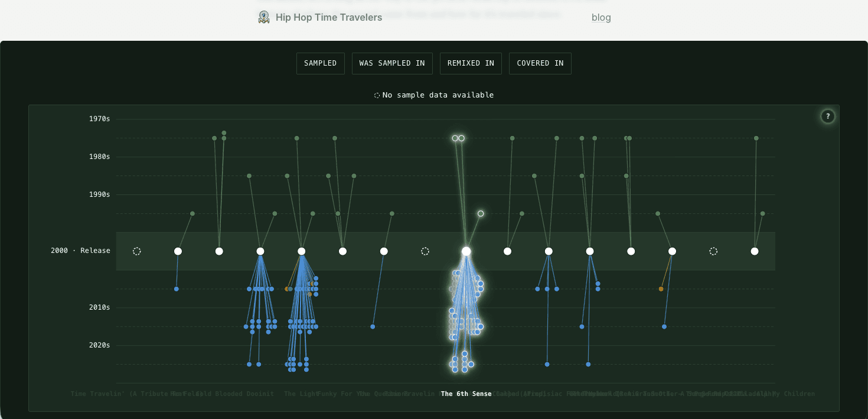Click the 2020s axis label
The height and width of the screenshot is (419, 868).
tap(99, 345)
